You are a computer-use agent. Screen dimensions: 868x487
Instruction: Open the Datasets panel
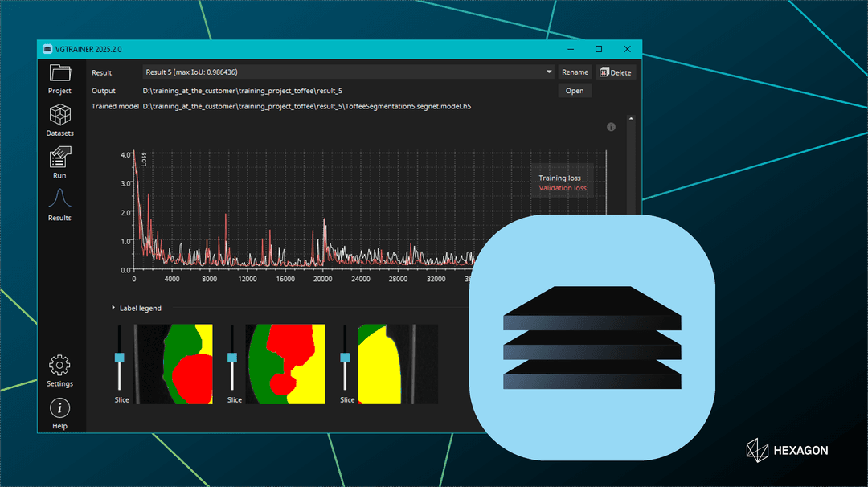click(x=59, y=117)
